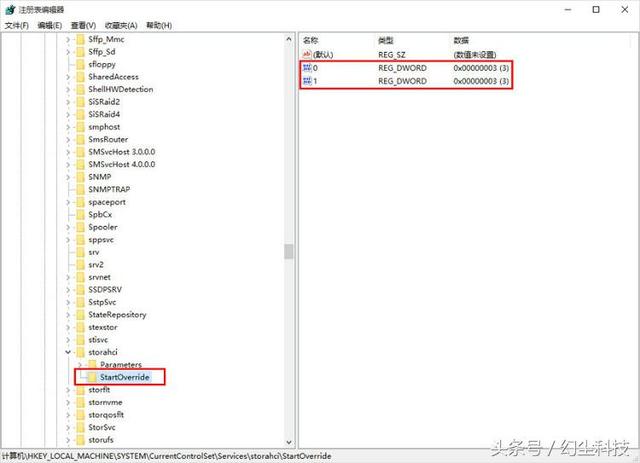
Task: Open the 收藏夹(A) menu
Action: pyautogui.click(x=121, y=25)
